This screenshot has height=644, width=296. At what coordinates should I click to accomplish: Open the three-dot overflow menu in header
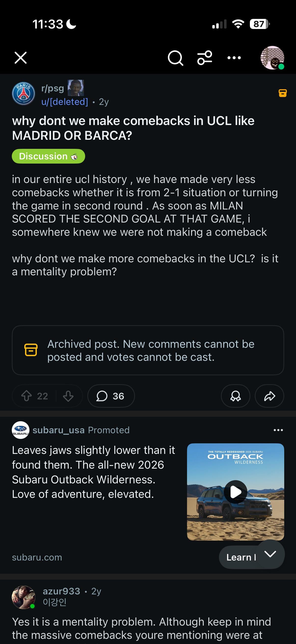coord(234,58)
